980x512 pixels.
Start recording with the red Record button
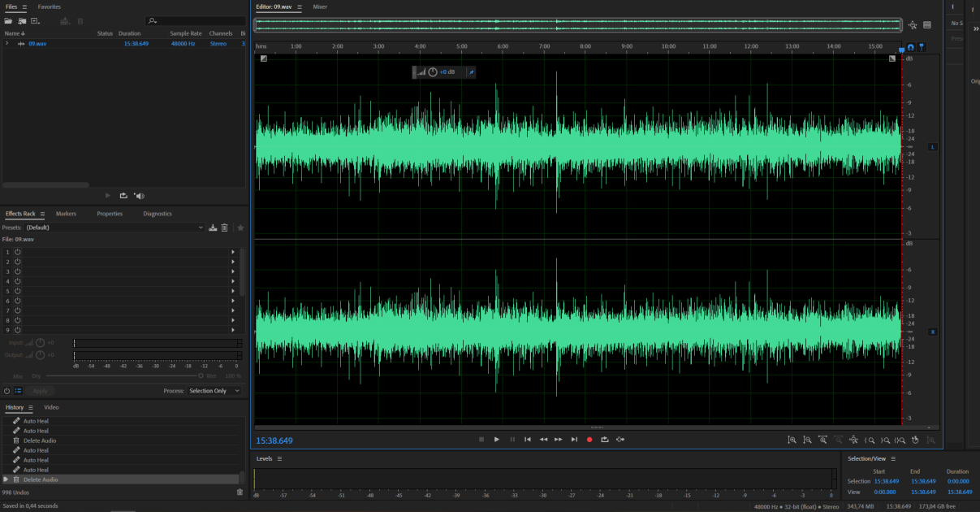[x=589, y=440]
